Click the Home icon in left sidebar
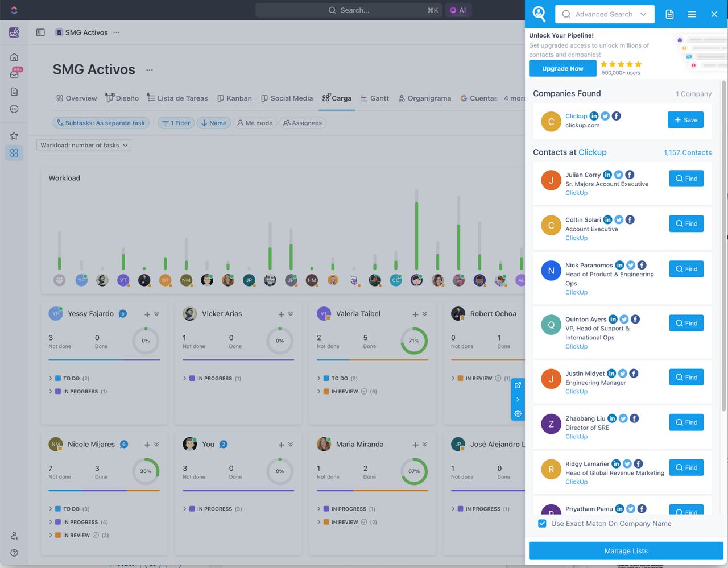The height and width of the screenshot is (568, 728). pyautogui.click(x=14, y=57)
